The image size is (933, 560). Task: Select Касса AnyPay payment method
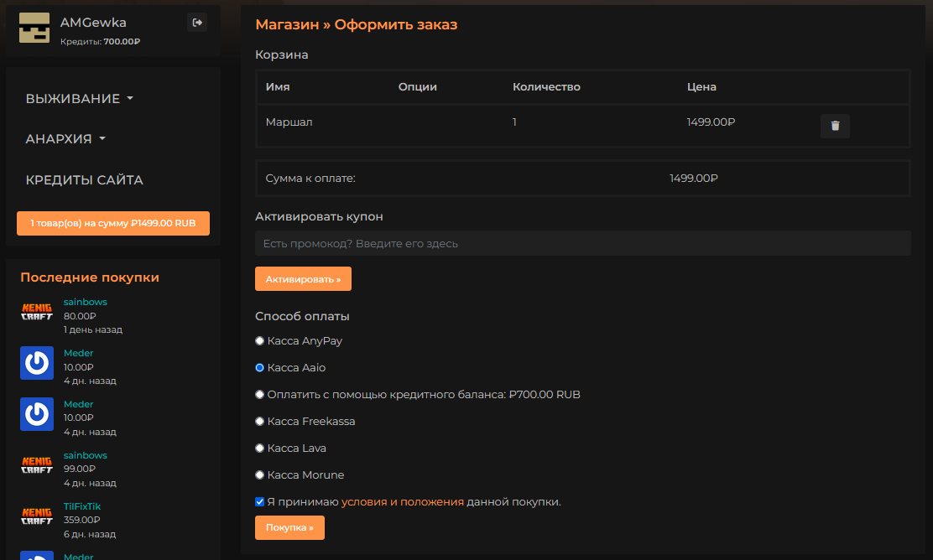pyautogui.click(x=259, y=341)
